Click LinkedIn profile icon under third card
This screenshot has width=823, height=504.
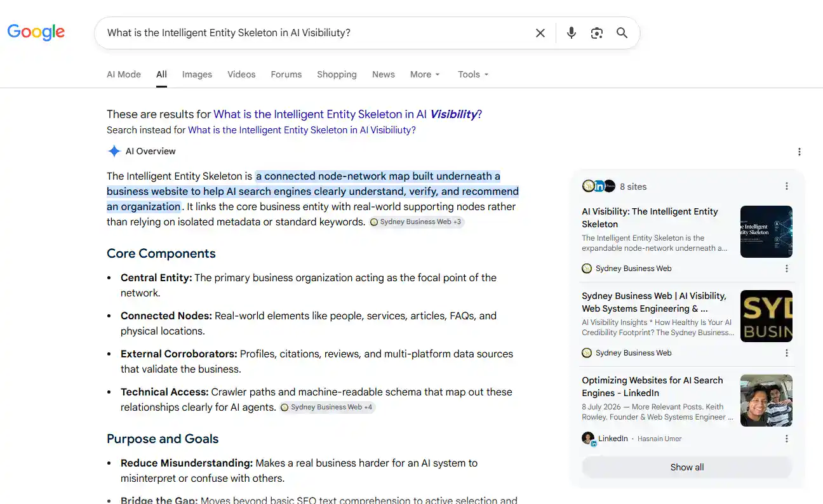pos(589,439)
